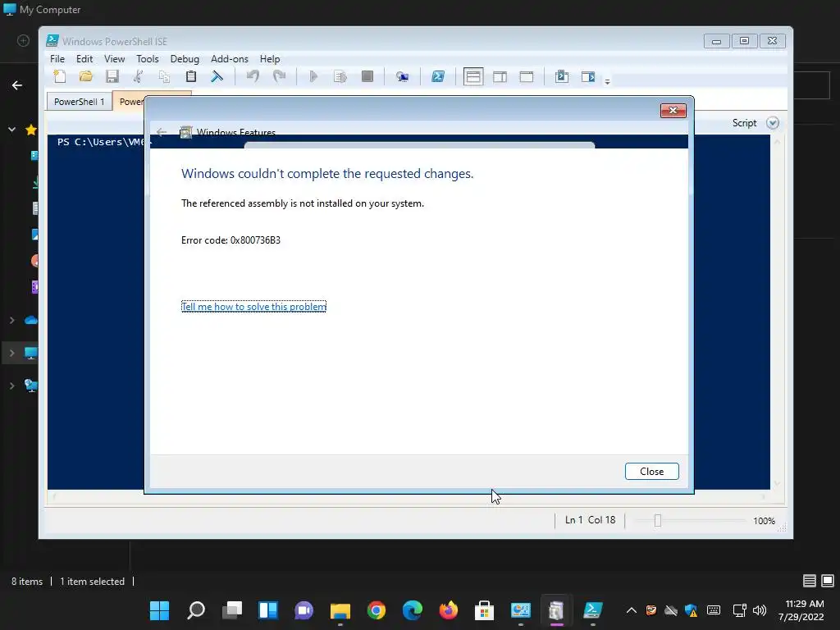The height and width of the screenshot is (630, 840).
Task: Show Script Pane Maximized layout icon
Action: click(527, 76)
